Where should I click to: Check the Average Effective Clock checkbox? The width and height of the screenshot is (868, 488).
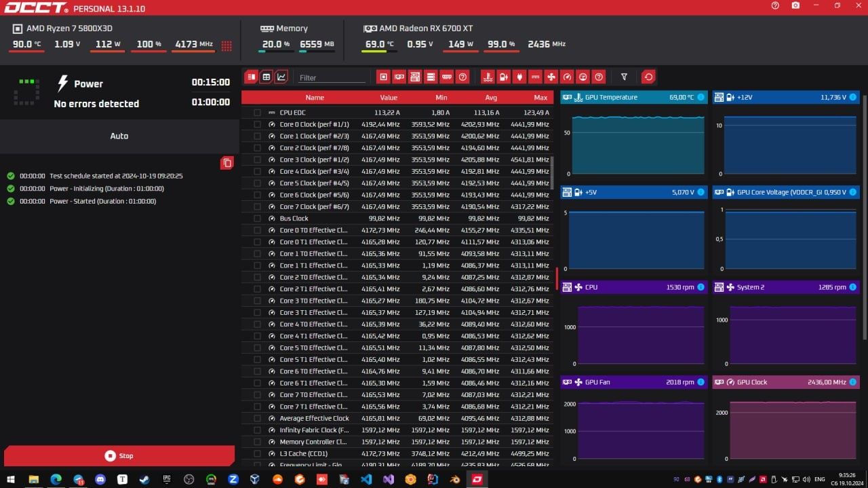(257, 418)
